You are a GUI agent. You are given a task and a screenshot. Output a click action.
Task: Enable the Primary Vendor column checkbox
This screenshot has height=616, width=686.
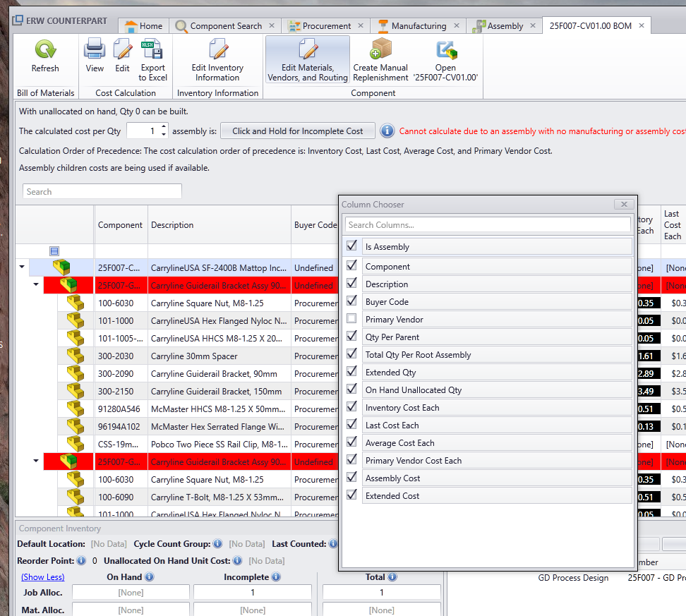tap(351, 319)
